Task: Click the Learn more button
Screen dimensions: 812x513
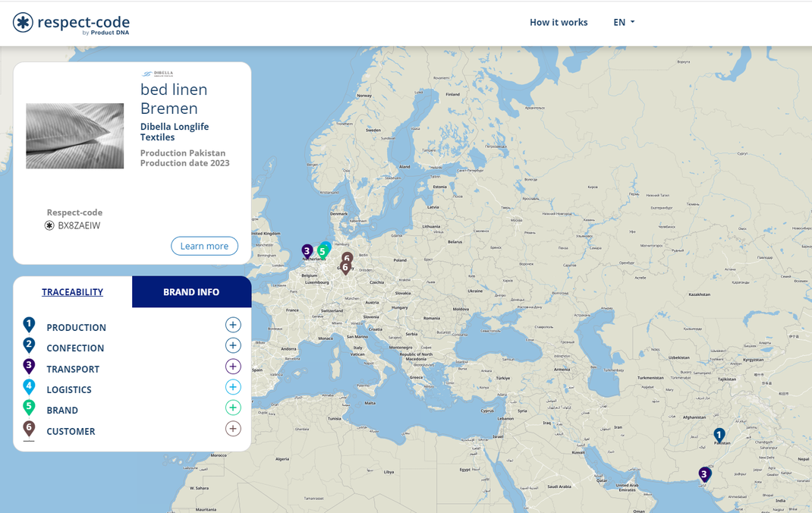Action: pyautogui.click(x=204, y=246)
